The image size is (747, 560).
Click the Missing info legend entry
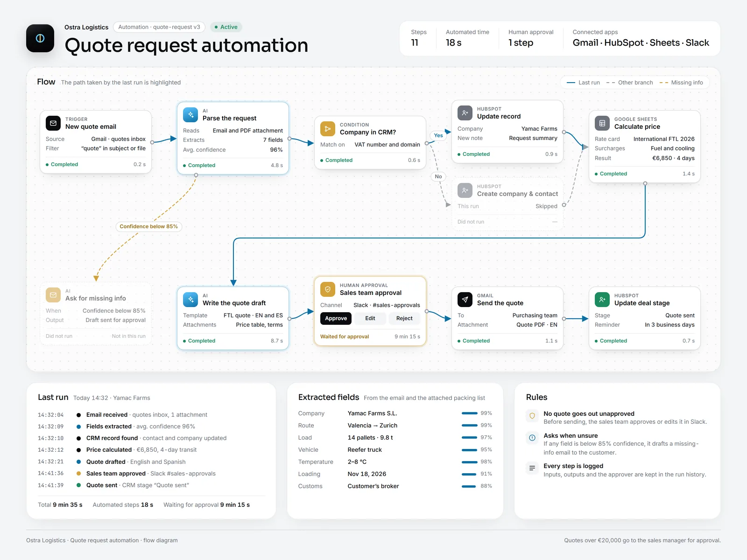coord(681,83)
